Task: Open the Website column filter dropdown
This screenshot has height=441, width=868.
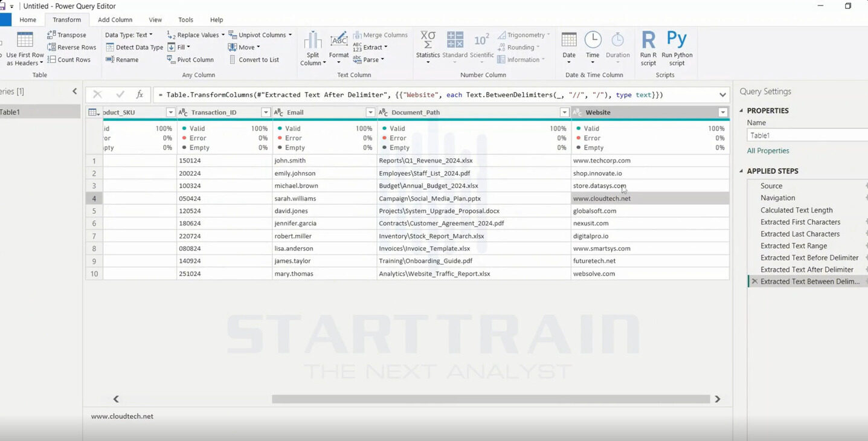Action: 722,112
